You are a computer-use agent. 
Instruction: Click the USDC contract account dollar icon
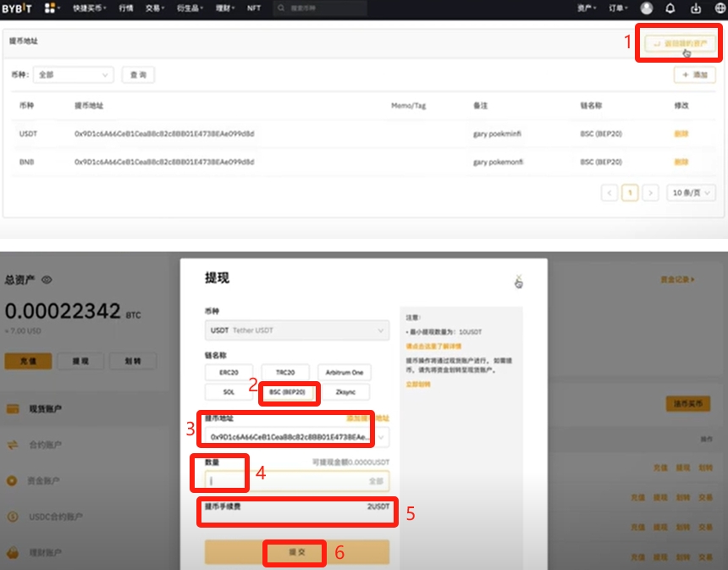(x=13, y=516)
